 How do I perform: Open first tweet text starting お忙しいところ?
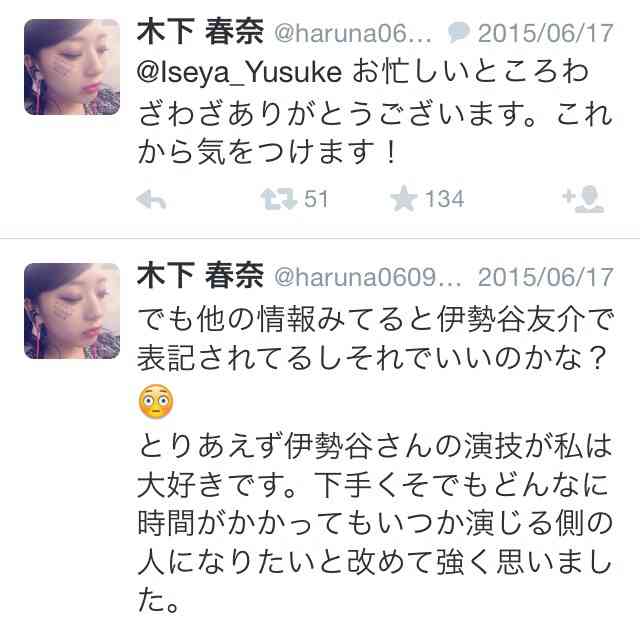(x=375, y=112)
